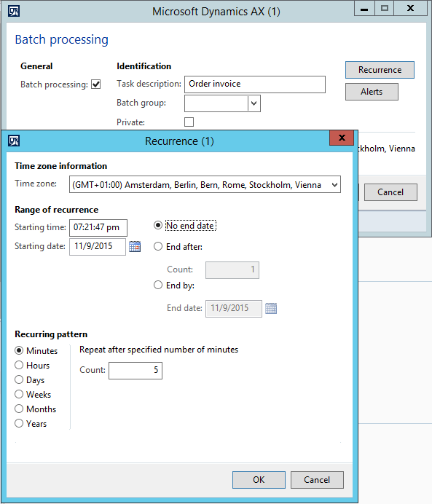The image size is (432, 504).
Task: Click the Starting date field
Action: pyautogui.click(x=98, y=246)
